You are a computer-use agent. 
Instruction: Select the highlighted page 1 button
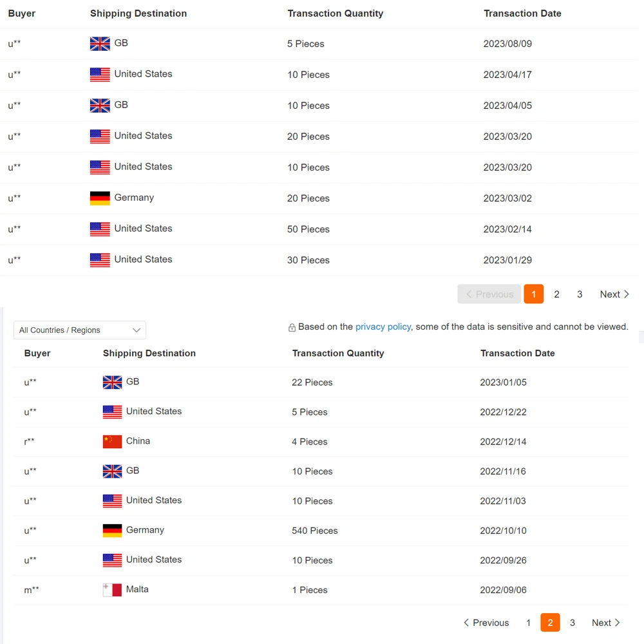(533, 294)
